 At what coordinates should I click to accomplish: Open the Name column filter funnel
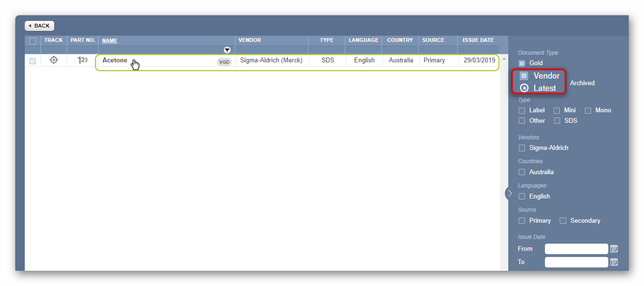[x=227, y=49]
